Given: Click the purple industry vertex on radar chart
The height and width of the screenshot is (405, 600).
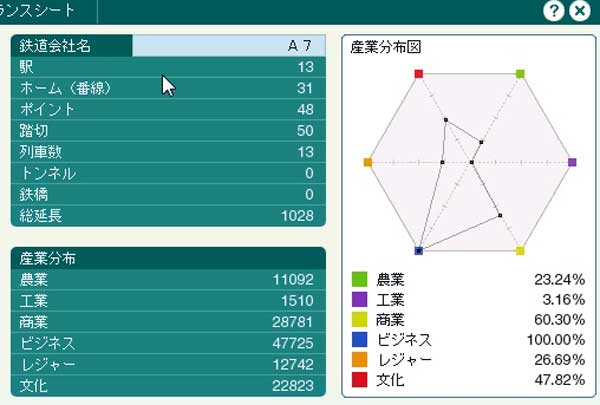Looking at the screenshot, I should point(572,162).
